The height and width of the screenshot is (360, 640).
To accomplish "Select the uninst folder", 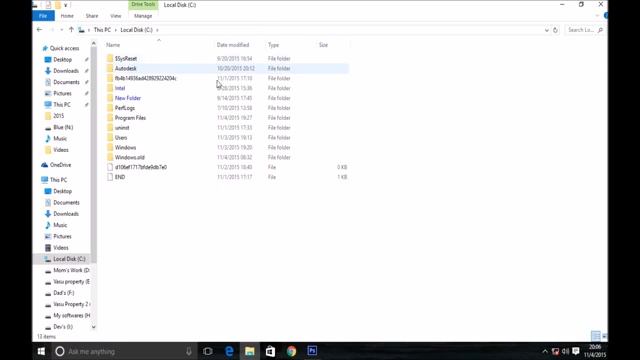I will coord(122,128).
